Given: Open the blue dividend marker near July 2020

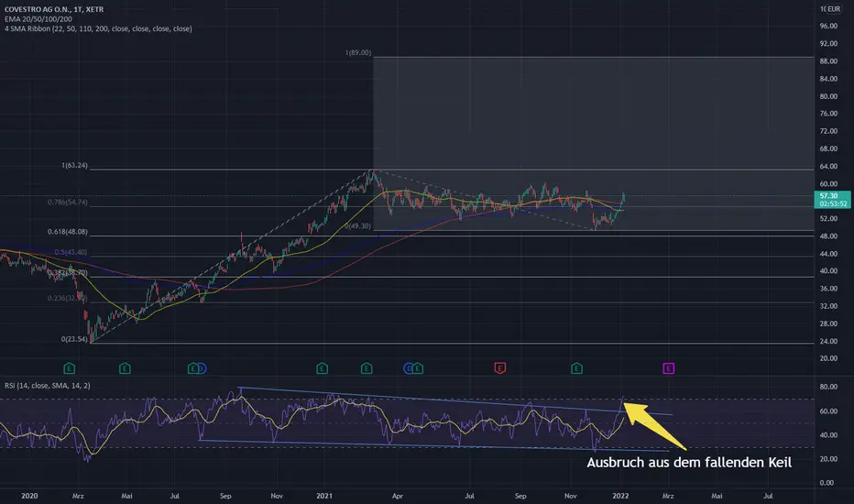Looking at the screenshot, I should click(x=202, y=368).
